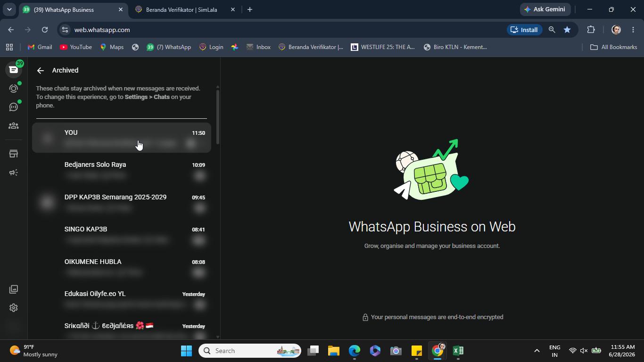Image resolution: width=644 pixels, height=362 pixels.
Task: Click the Ask Gemini button
Action: point(545,9)
